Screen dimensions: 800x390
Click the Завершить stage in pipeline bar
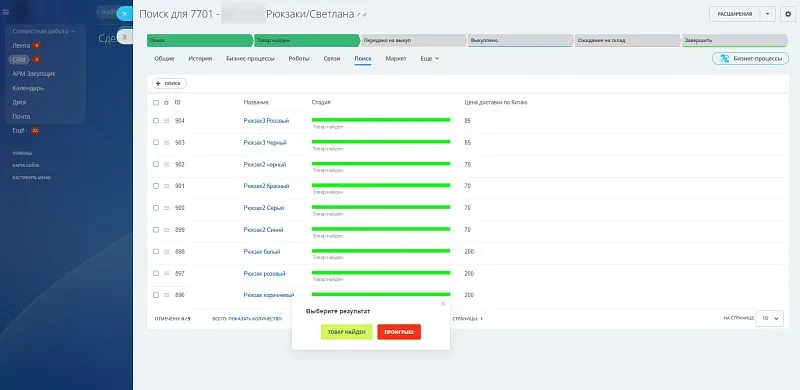pos(735,40)
